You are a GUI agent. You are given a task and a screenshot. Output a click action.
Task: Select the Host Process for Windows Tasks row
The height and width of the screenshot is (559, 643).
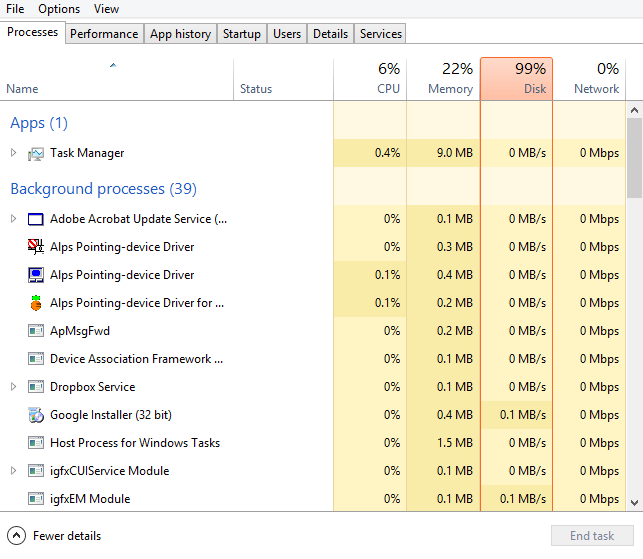tap(135, 443)
